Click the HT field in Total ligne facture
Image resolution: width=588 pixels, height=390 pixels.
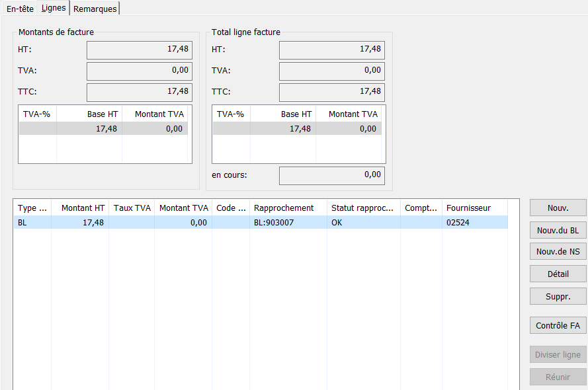click(332, 50)
